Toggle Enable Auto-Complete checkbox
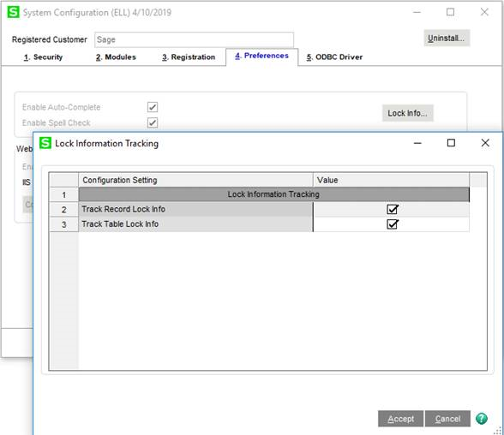 pyautogui.click(x=153, y=107)
